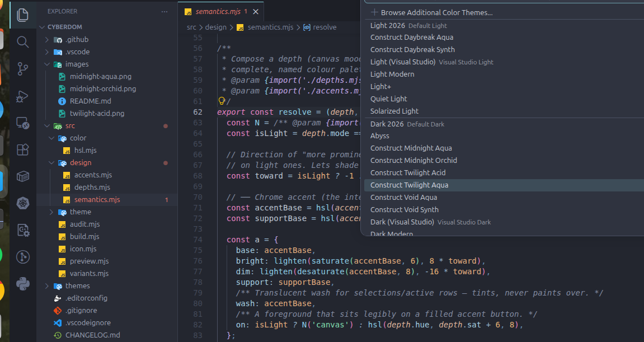Select the semantics.mjs editor tab
644x342 pixels.
coord(220,12)
